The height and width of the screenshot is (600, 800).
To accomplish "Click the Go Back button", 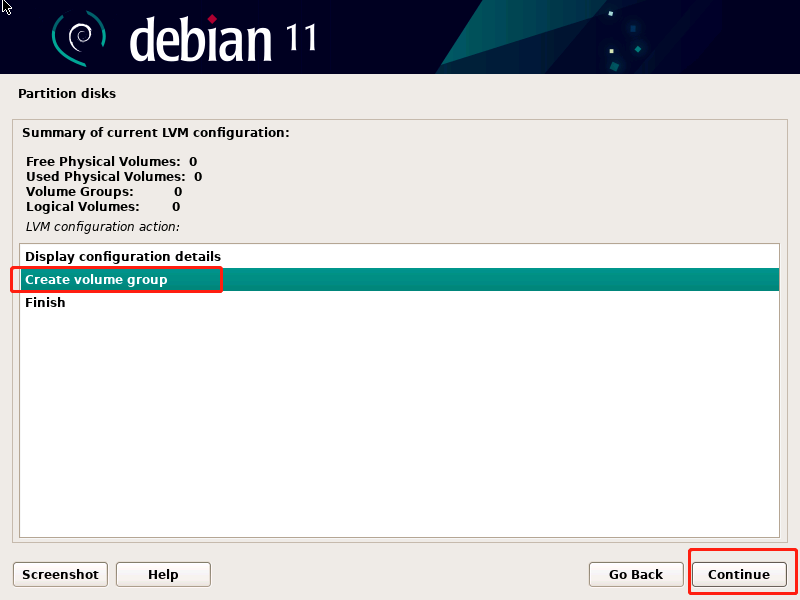I will click(x=636, y=574).
